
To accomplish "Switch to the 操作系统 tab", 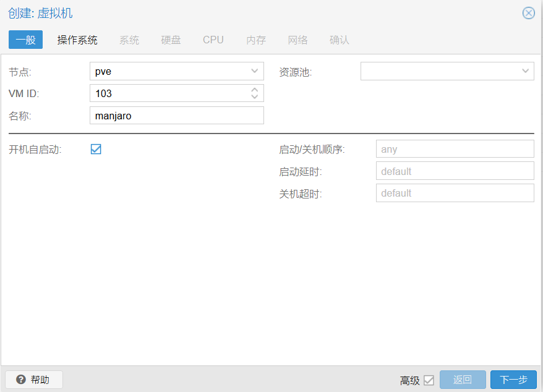I will [77, 40].
